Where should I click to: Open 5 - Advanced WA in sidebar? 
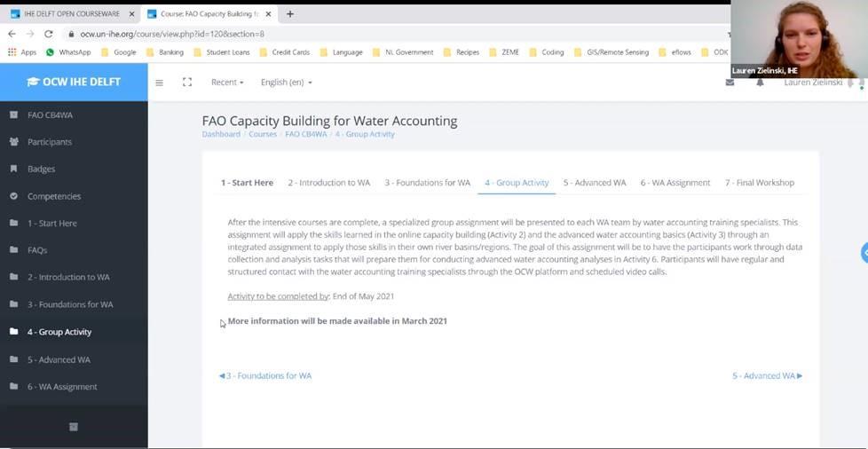click(74, 359)
